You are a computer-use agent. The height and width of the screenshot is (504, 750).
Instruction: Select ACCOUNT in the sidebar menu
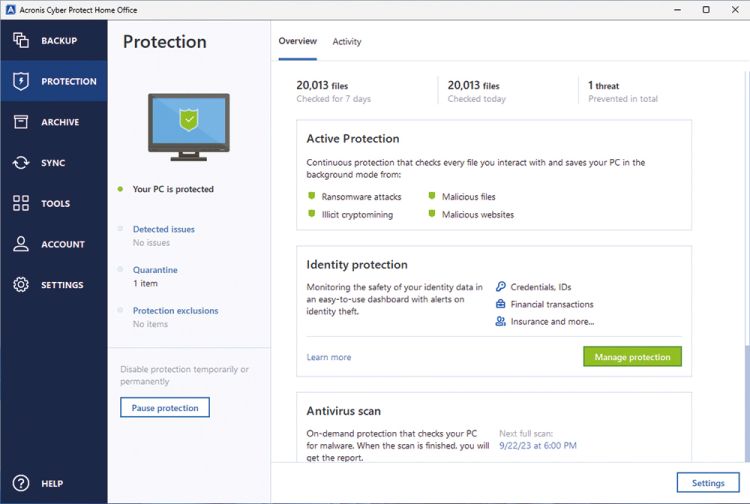[63, 244]
